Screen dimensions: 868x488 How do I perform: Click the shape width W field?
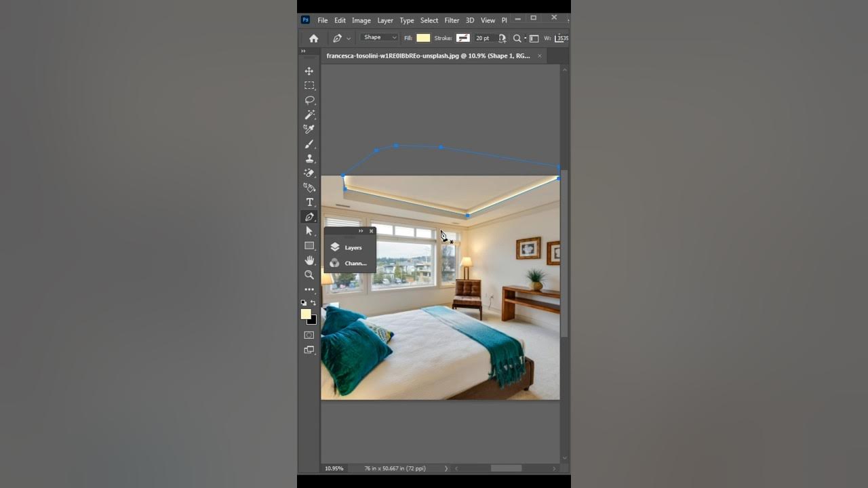coord(562,38)
